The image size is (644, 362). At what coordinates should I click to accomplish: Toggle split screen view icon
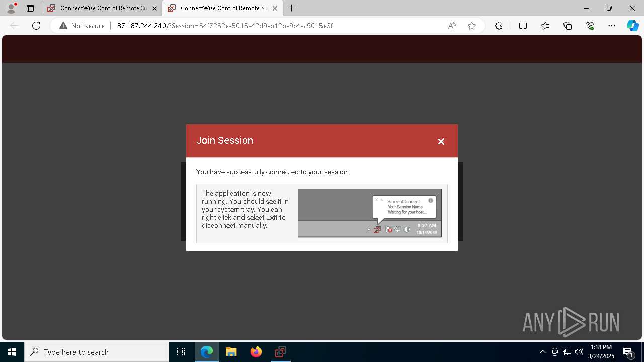click(523, 26)
